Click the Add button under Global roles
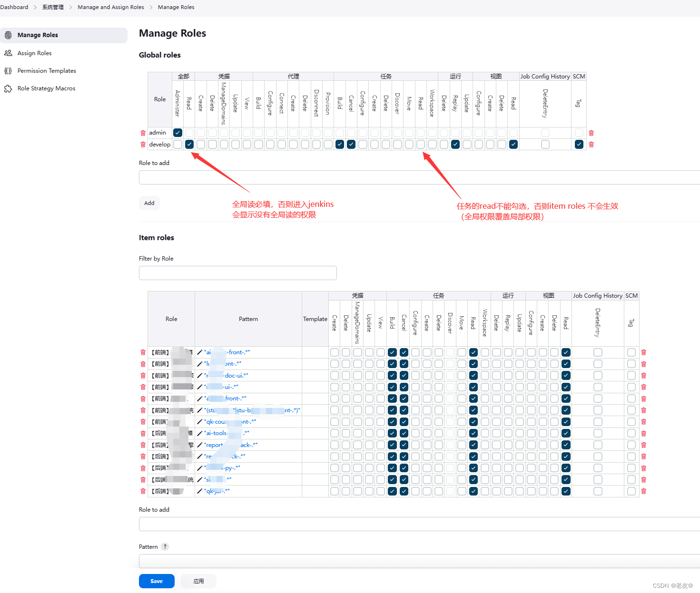The image size is (700, 593). pyautogui.click(x=149, y=203)
